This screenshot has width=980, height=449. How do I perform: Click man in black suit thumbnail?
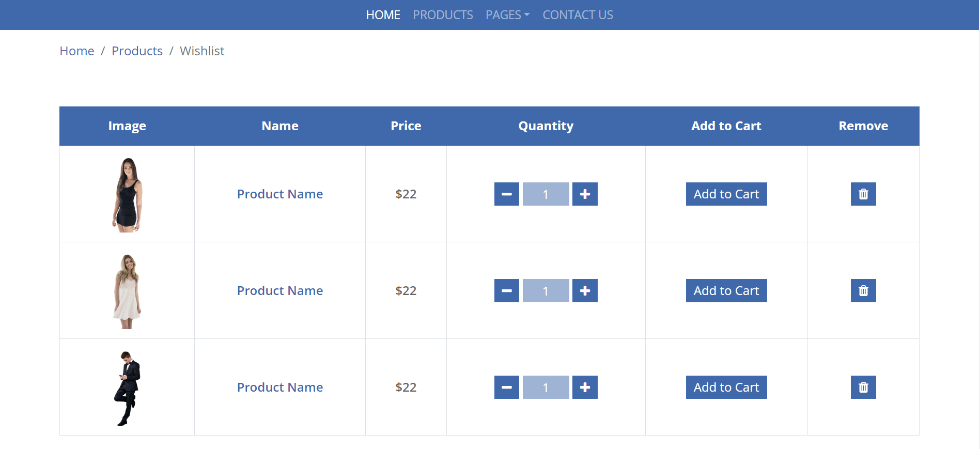(127, 388)
